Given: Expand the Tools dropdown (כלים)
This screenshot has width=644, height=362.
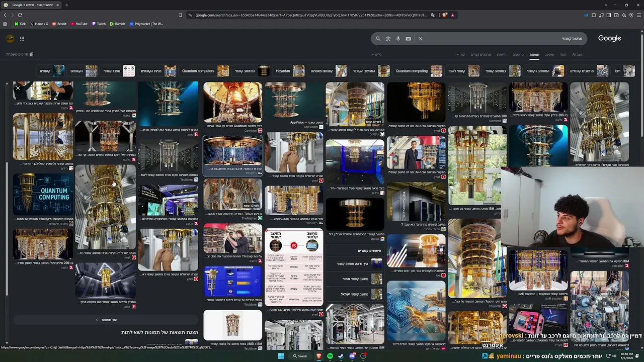Looking at the screenshot, I should point(377,54).
